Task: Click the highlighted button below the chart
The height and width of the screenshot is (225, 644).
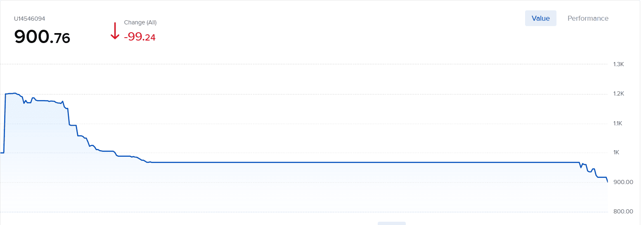Action: click(391, 223)
